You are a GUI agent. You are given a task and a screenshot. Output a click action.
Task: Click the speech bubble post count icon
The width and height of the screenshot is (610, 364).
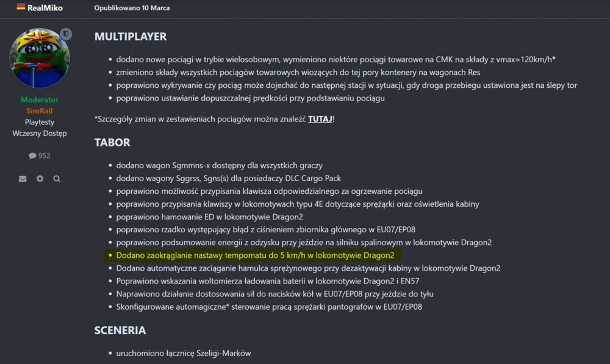coord(32,156)
